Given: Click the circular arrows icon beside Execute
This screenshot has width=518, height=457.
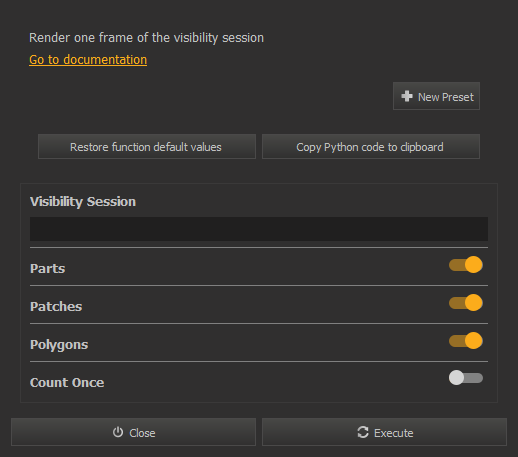Looking at the screenshot, I should click(363, 432).
